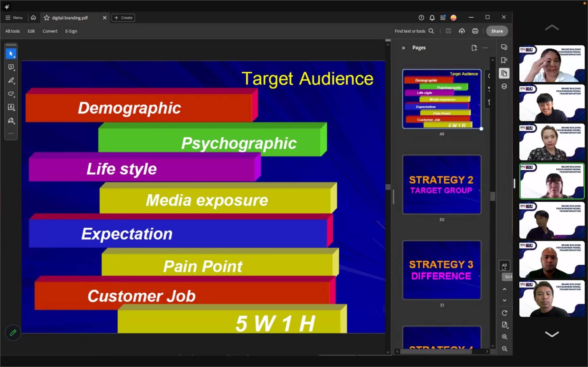Select the green-highlighted active speaker tile

(552, 181)
